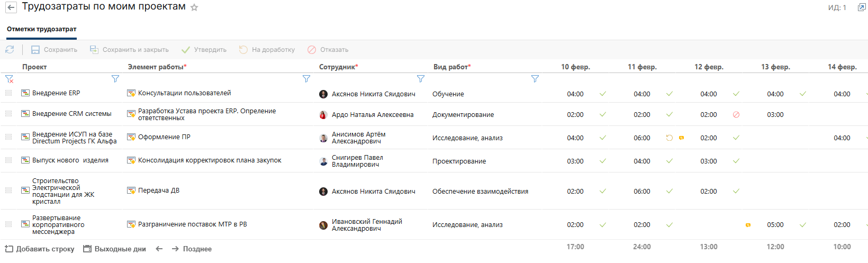
Task: Open the Элемент работы column filter
Action: tap(306, 79)
